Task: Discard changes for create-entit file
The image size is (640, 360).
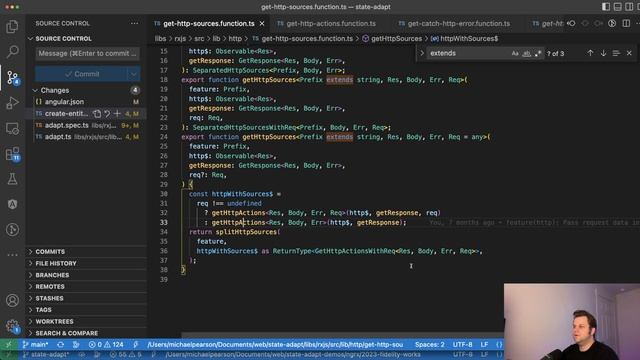Action: pyautogui.click(x=107, y=114)
